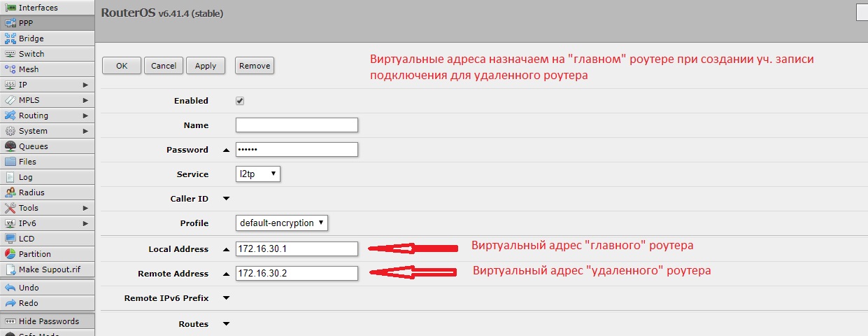The width and height of the screenshot is (868, 336).
Task: Open the Bridge icon in sidebar
Action: point(10,38)
